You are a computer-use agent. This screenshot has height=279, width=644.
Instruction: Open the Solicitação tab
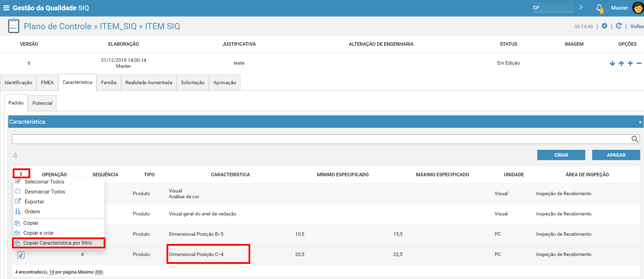click(193, 82)
